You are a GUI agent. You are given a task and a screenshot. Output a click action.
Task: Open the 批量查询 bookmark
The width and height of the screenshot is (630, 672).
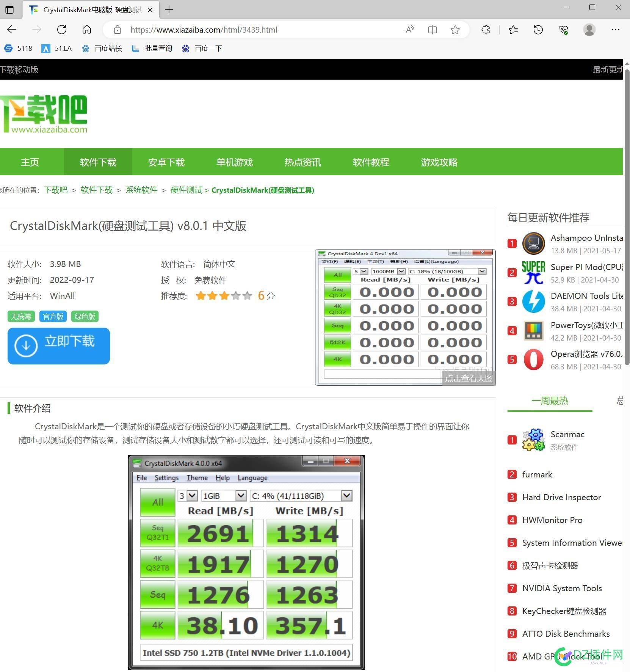tap(152, 49)
